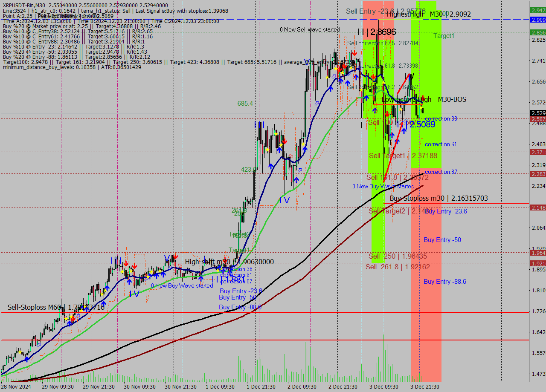The image size is (546, 392).
Task: Click 'Buy Entry -50' label in red zone
Action: (442, 240)
